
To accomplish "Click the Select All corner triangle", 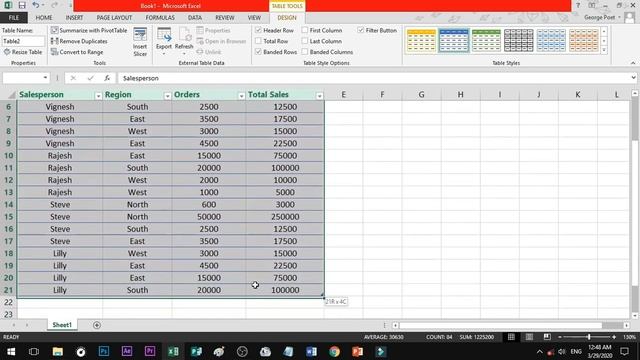I will point(11,95).
